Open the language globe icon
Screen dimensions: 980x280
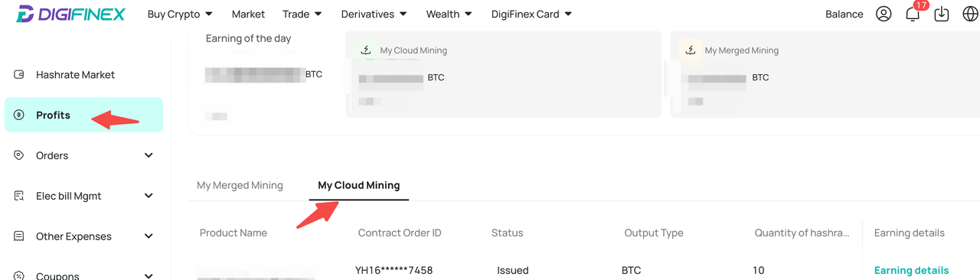pyautogui.click(x=969, y=14)
